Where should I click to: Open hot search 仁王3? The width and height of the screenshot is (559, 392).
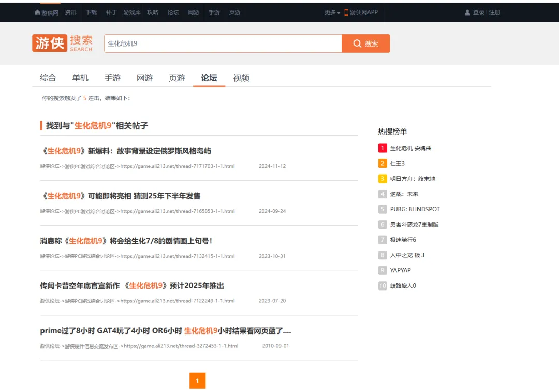click(x=397, y=163)
